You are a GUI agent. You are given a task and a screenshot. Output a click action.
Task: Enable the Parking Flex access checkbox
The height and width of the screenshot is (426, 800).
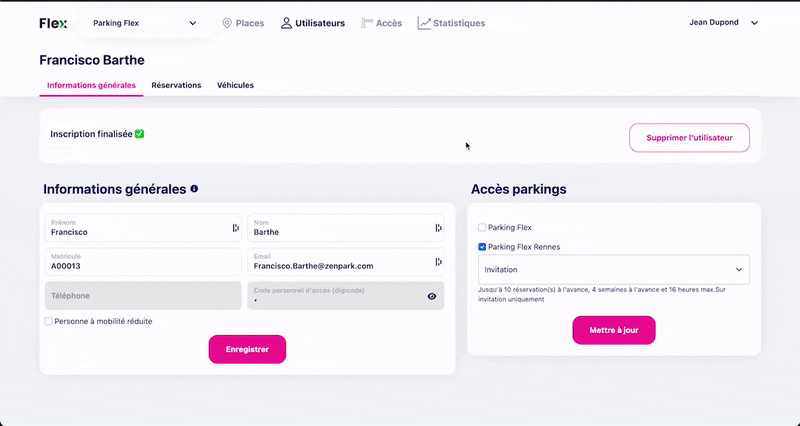coord(482,228)
